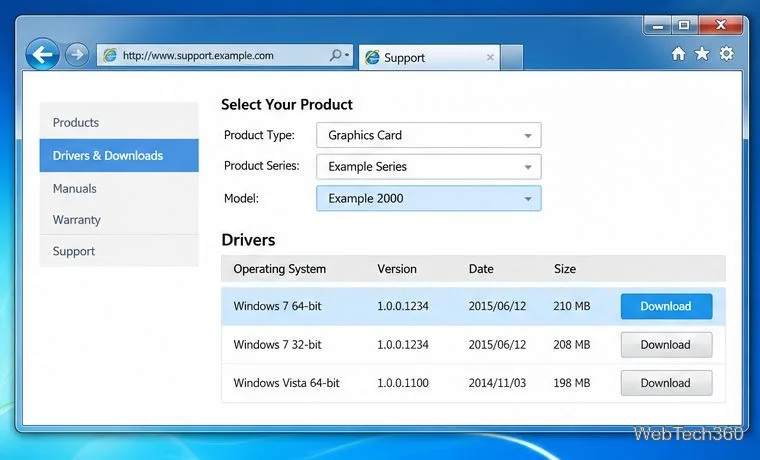
Task: Open a new blank tab
Action: pyautogui.click(x=512, y=58)
